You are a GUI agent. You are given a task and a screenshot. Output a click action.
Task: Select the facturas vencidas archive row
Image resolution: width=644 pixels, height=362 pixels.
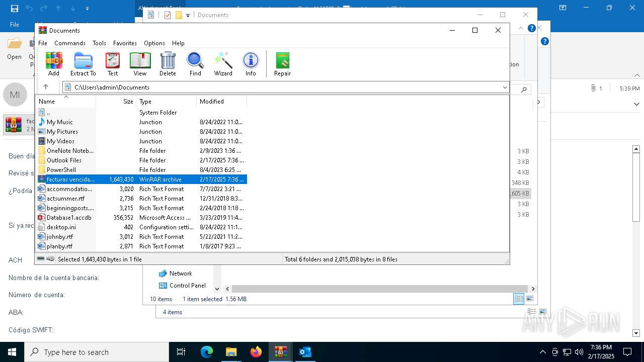point(141,179)
